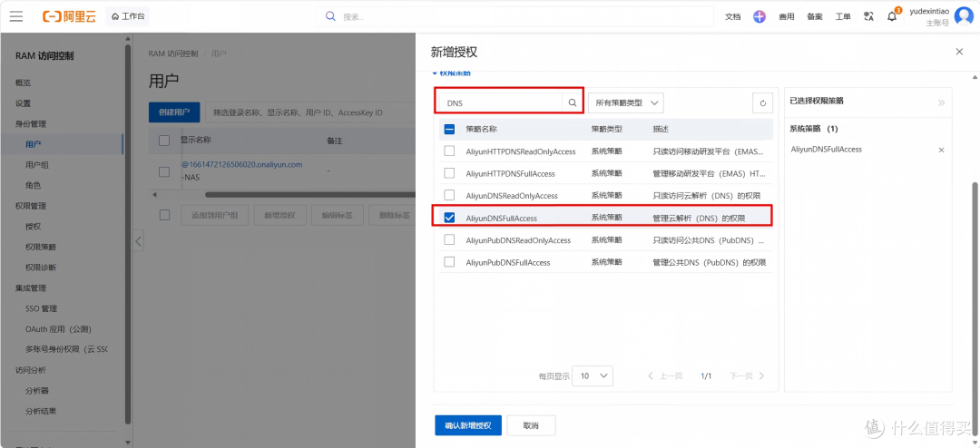Viewport: 980px width, 448px height.
Task: Click the user filter search field
Action: pyautogui.click(x=309, y=112)
